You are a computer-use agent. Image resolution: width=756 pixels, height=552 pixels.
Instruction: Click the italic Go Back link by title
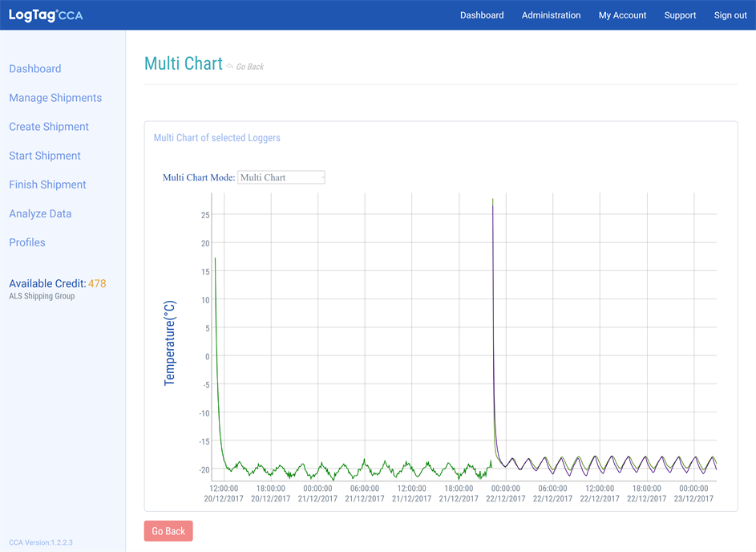tap(249, 67)
